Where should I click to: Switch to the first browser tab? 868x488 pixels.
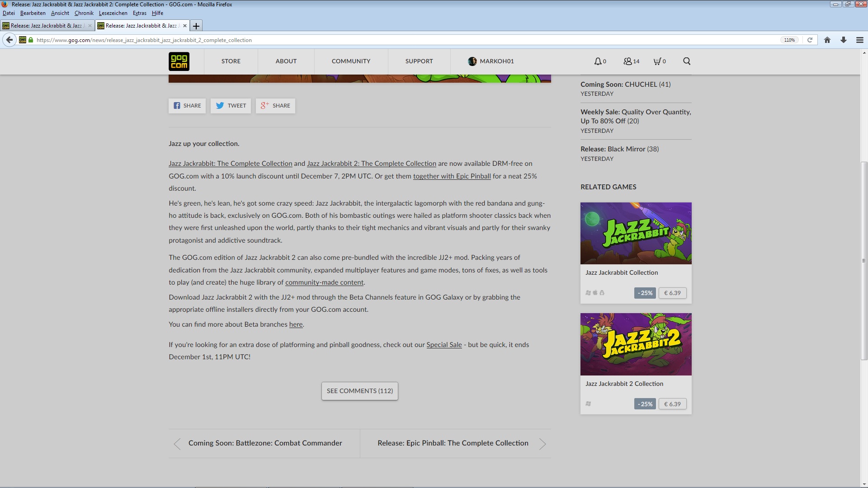(x=47, y=26)
